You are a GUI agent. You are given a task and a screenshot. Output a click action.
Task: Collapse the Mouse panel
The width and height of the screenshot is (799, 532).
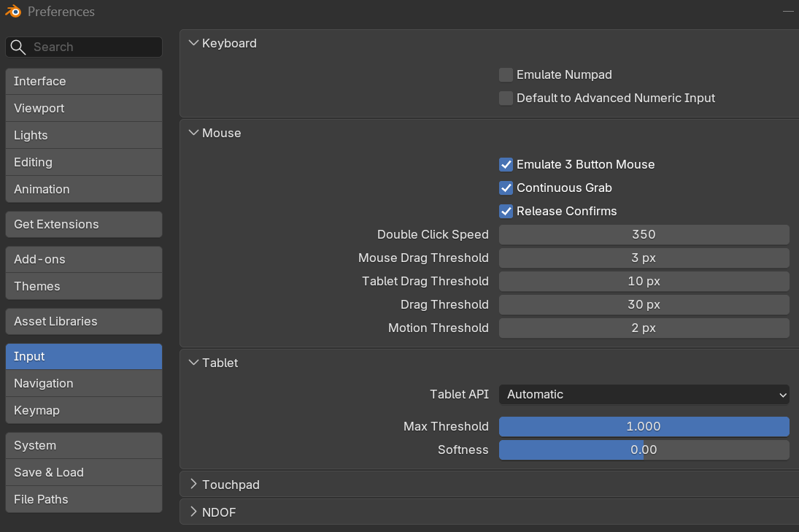coord(193,133)
